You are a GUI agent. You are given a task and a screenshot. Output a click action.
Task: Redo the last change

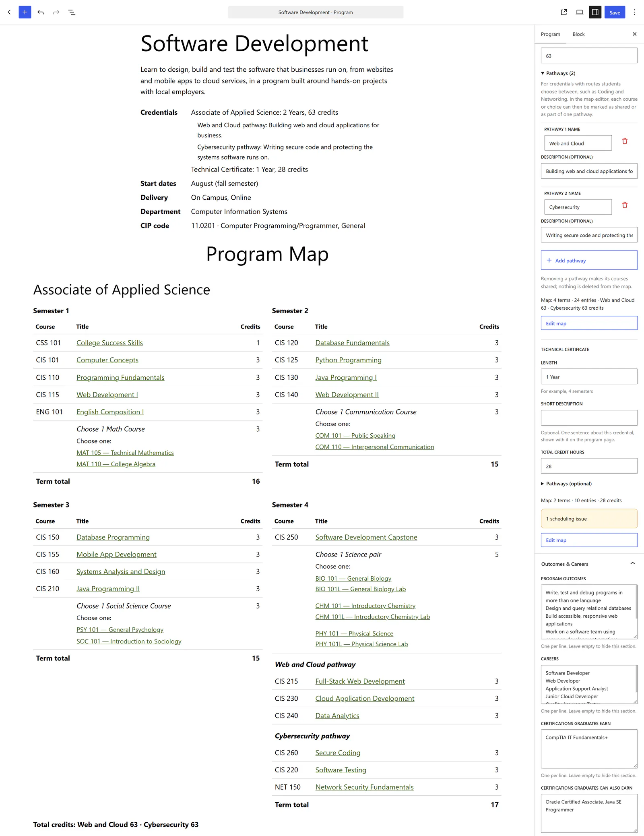coord(56,12)
